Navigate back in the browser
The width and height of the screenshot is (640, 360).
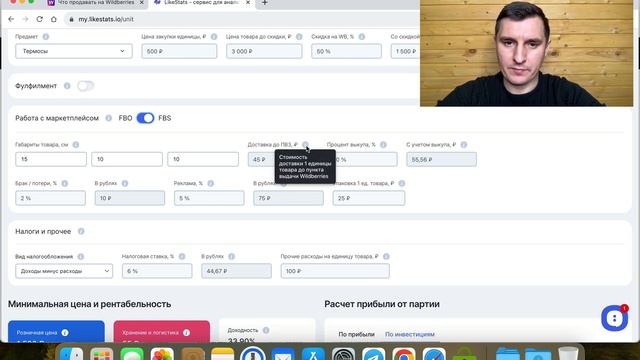pyautogui.click(x=11, y=19)
